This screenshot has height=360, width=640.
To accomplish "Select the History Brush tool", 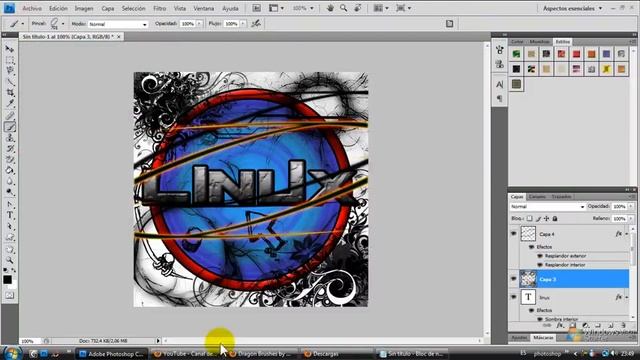I will pos(9,149).
